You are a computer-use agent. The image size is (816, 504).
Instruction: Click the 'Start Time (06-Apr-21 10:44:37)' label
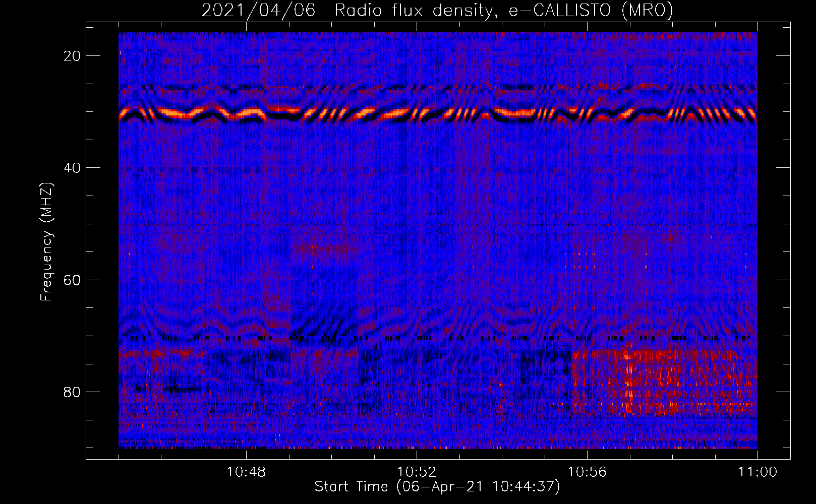[437, 487]
